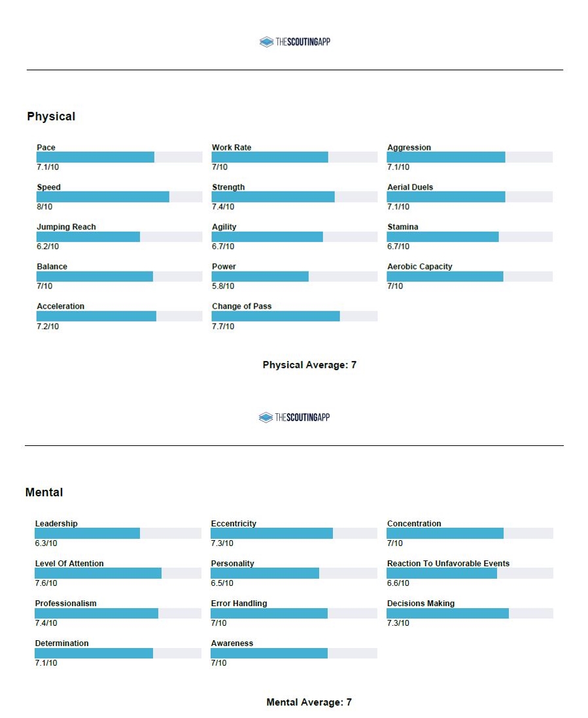Click the Level Of Attention bar
This screenshot has height=718, width=588.
[118, 573]
